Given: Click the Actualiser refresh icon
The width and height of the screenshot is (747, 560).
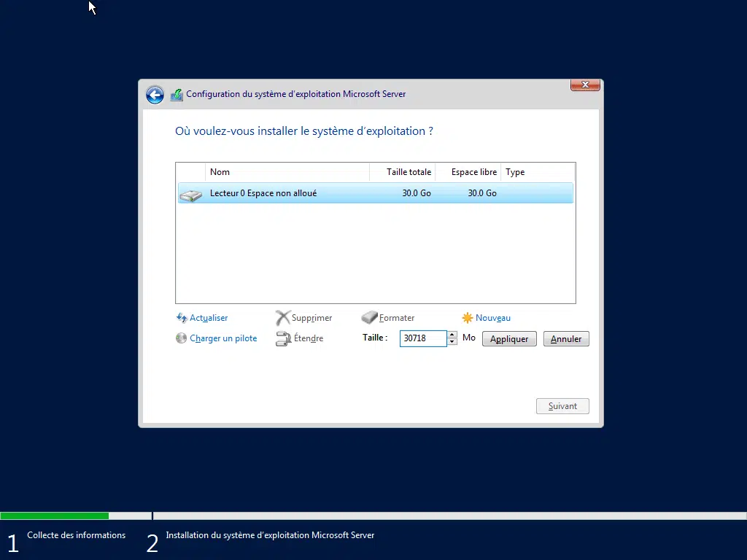Looking at the screenshot, I should (182, 318).
